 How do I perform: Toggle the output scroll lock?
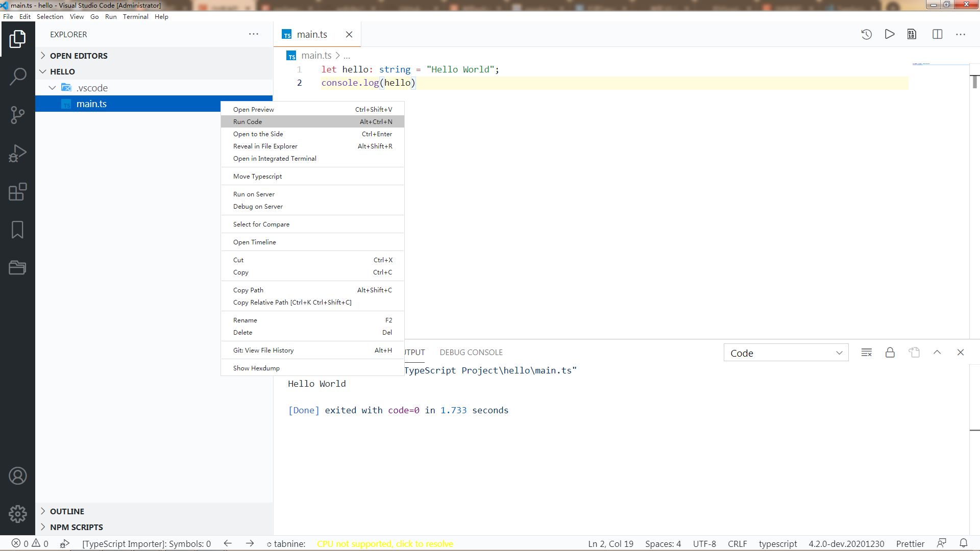[890, 353]
